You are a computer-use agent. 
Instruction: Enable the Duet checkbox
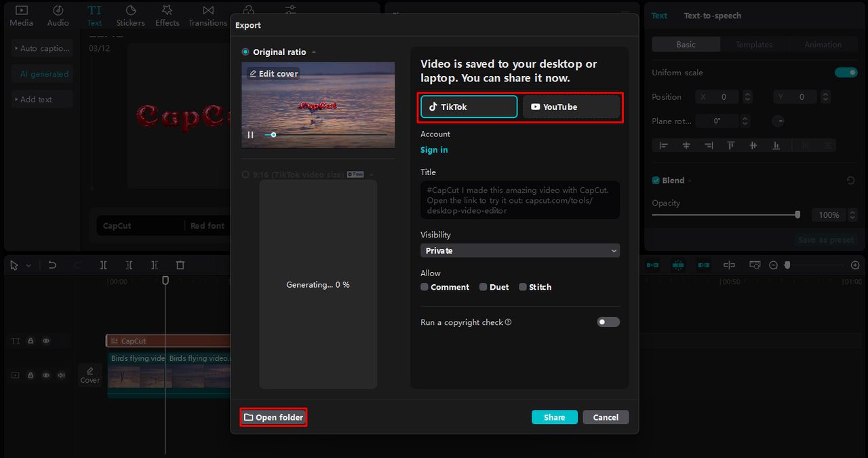coord(484,287)
